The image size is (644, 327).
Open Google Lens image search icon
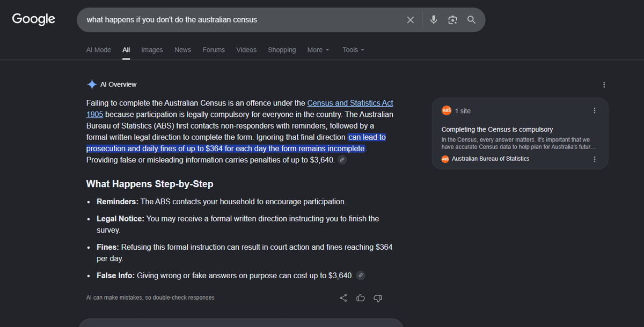pos(452,20)
